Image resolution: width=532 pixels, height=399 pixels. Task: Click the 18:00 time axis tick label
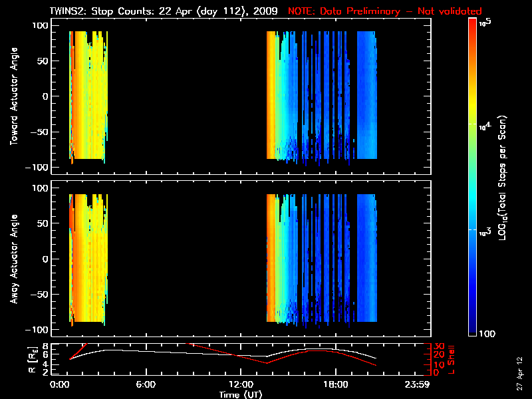335,385
